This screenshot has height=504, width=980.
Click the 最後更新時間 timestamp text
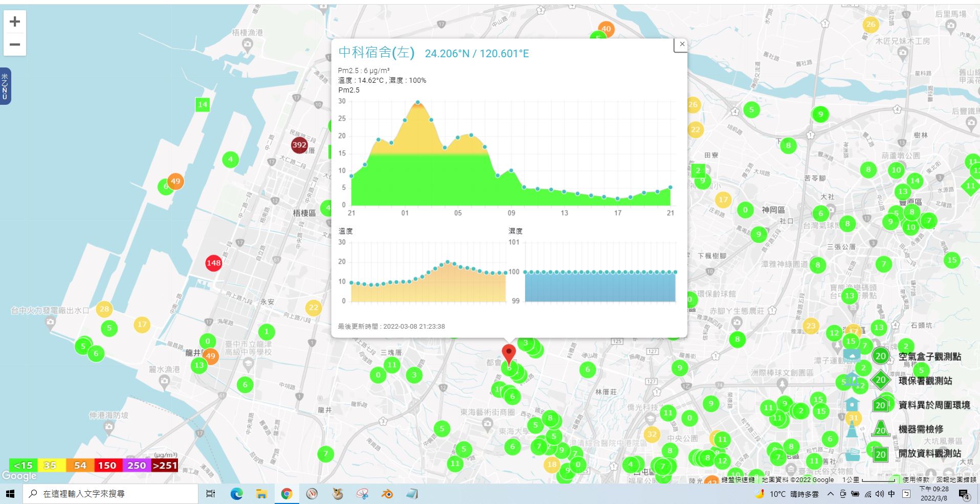click(391, 326)
